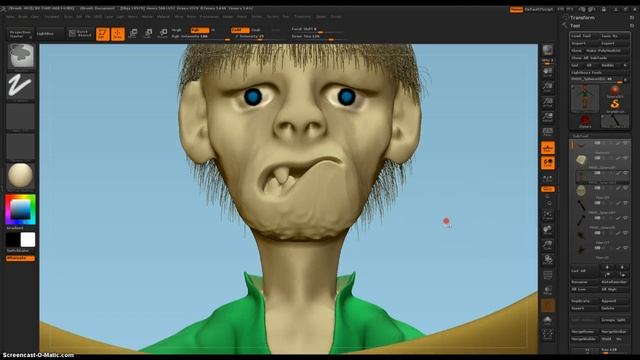Toggle L.Sym local symmetry

[x=548, y=178]
